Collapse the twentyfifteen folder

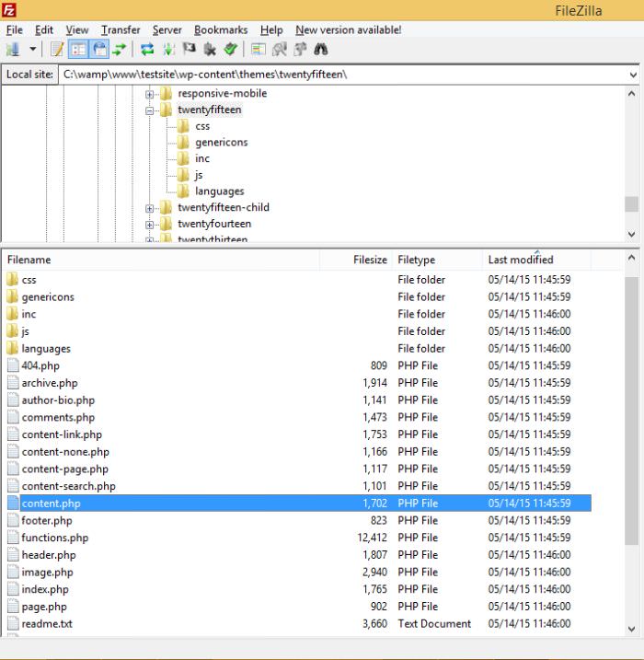[149, 110]
